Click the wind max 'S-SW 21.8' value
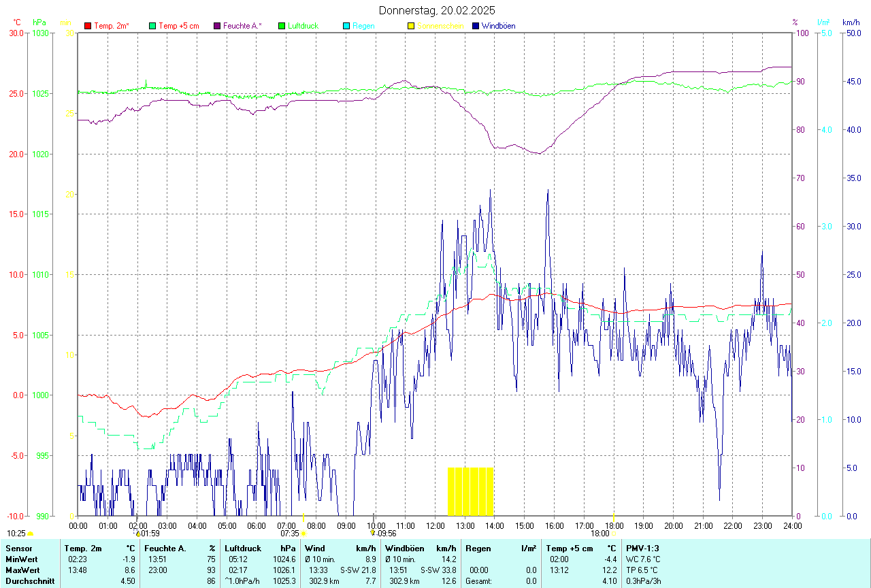The height and width of the screenshot is (588, 871). pos(358,570)
